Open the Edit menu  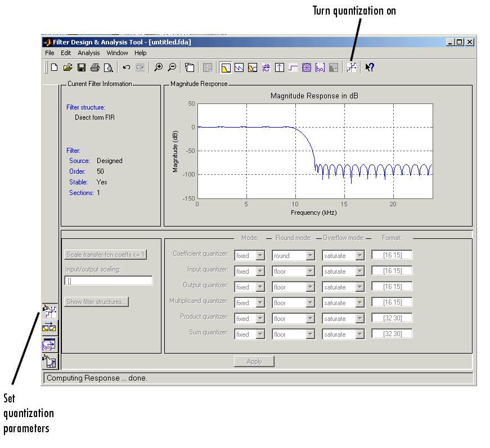pos(66,53)
